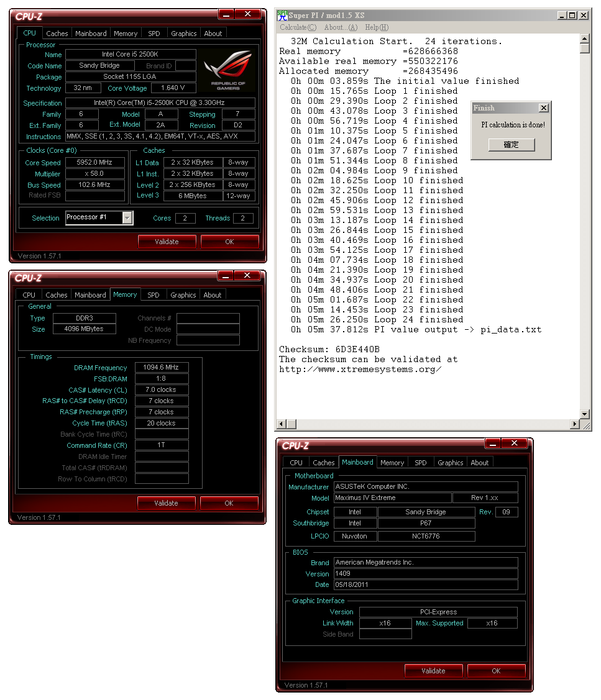This screenshot has width=601, height=700.
Task: Click the Multiplier x 58.0 value
Action: pyautogui.click(x=94, y=174)
